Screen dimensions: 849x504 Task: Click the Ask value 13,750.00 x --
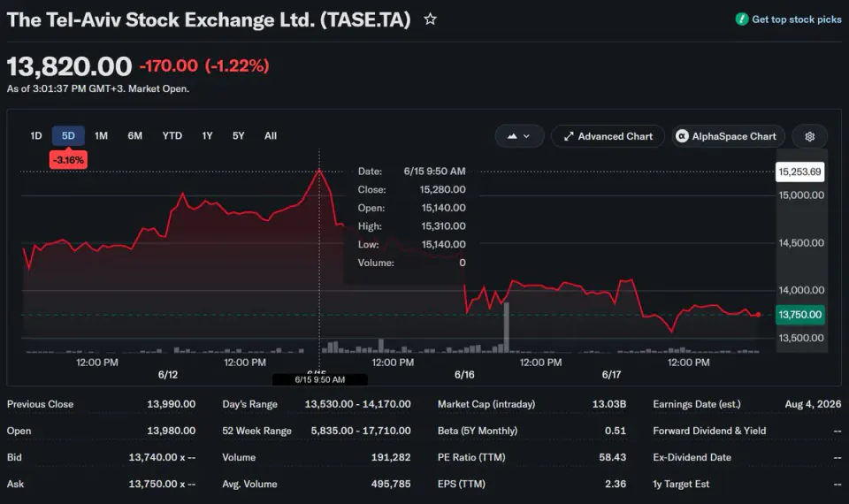[162, 484]
